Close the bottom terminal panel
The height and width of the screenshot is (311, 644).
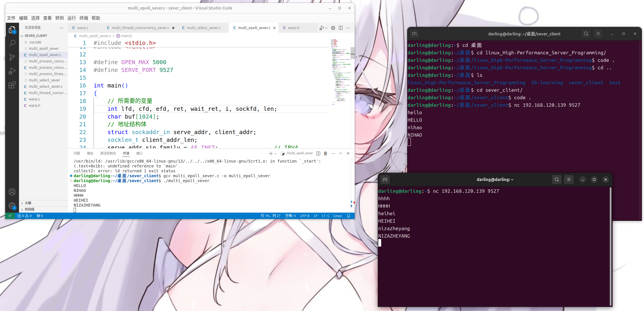tap(348, 153)
